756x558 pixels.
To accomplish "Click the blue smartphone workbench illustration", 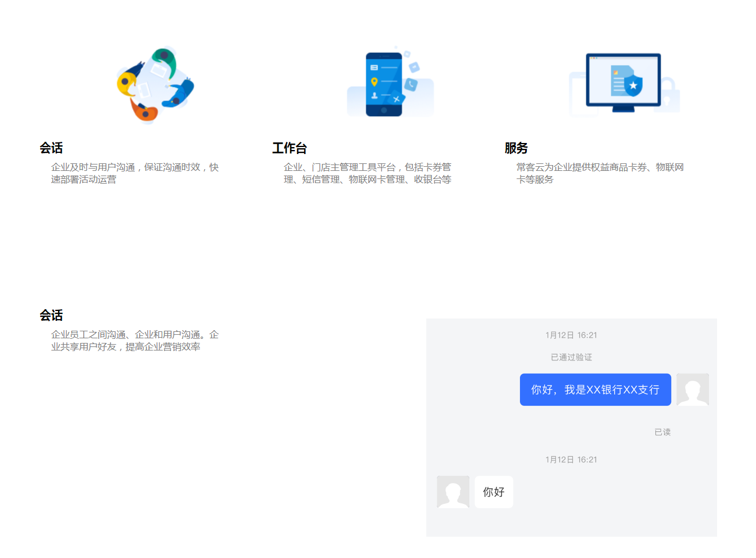I will [384, 84].
